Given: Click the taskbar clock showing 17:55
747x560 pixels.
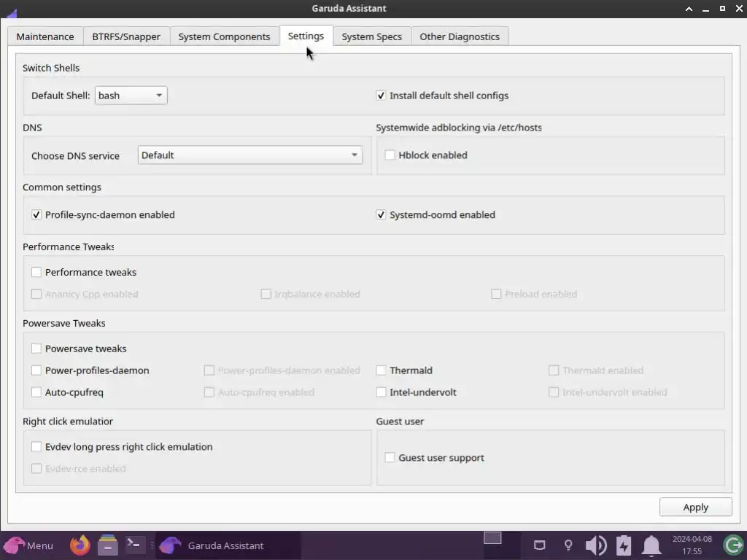Looking at the screenshot, I should click(x=692, y=545).
